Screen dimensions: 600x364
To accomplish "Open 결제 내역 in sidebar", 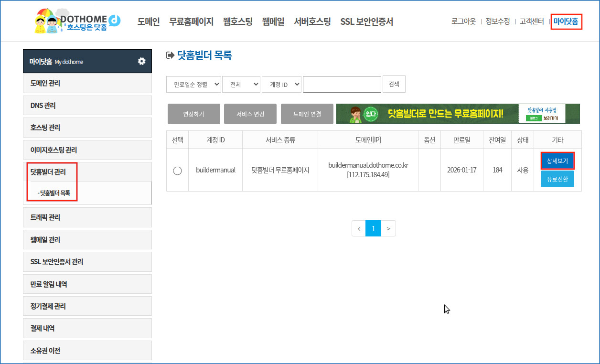I will point(87,328).
